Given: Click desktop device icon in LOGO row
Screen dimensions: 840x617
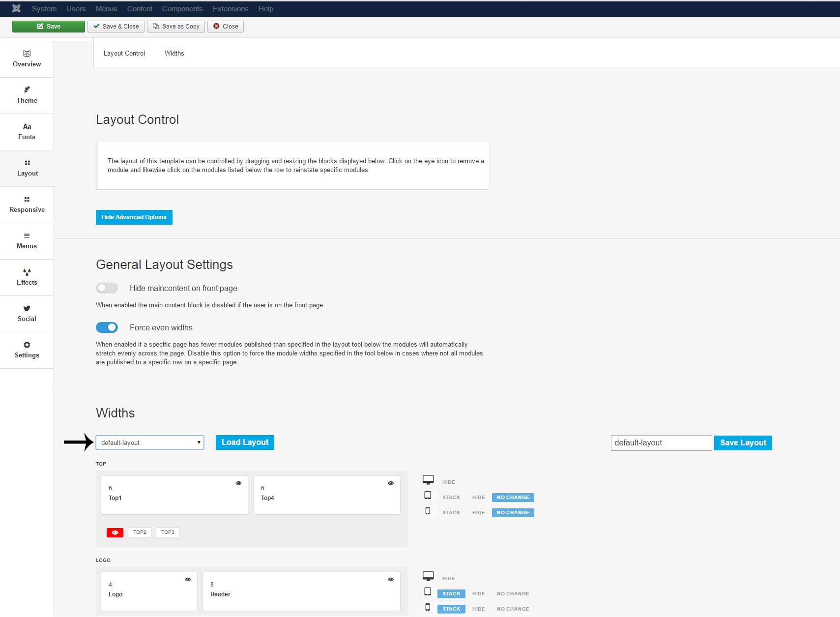Looking at the screenshot, I should pyautogui.click(x=428, y=576).
